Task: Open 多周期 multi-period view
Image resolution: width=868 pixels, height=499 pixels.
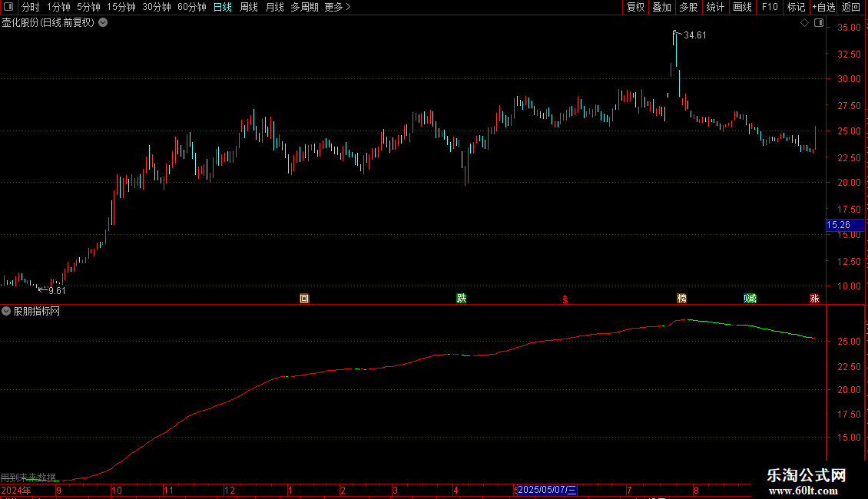Action: pyautogui.click(x=304, y=7)
